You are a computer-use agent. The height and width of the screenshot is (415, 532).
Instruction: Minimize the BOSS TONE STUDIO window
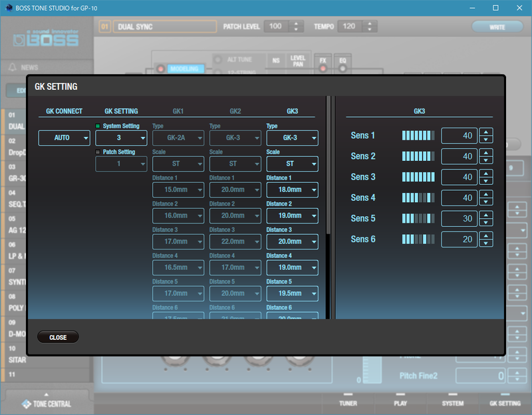(x=472, y=8)
